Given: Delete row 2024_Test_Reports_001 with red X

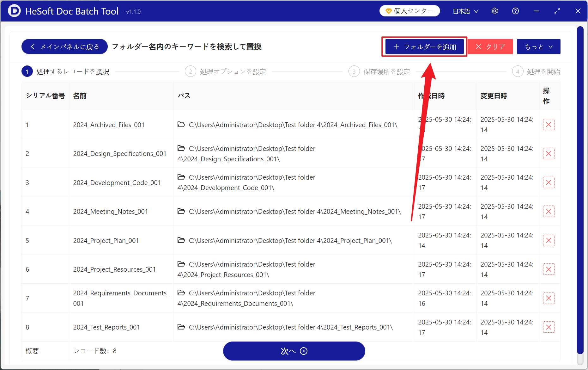Looking at the screenshot, I should click(x=549, y=327).
